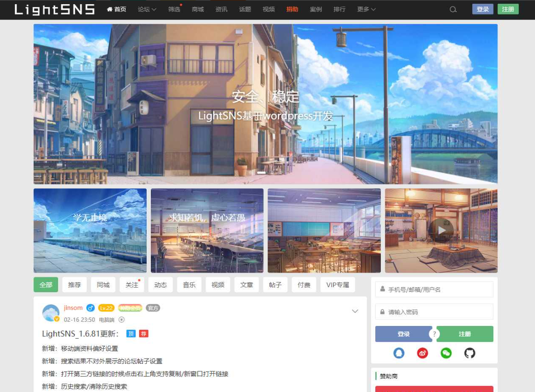Click the line 新增：历史搜索/清除历史搜索
Screen dimensions: 535x392
point(84,386)
